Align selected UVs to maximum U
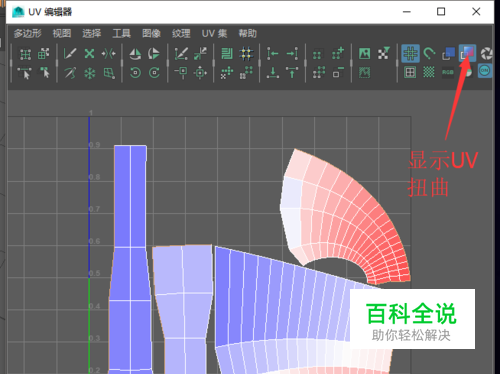 pos(292,54)
